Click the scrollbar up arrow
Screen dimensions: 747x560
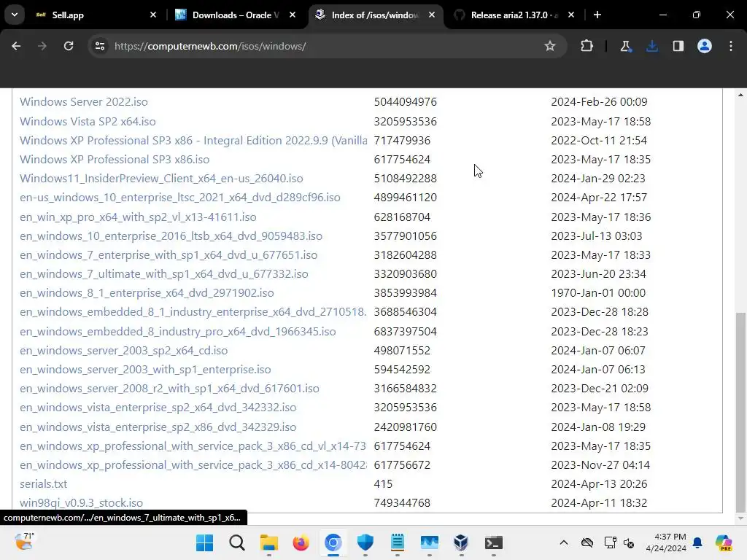pos(740,96)
